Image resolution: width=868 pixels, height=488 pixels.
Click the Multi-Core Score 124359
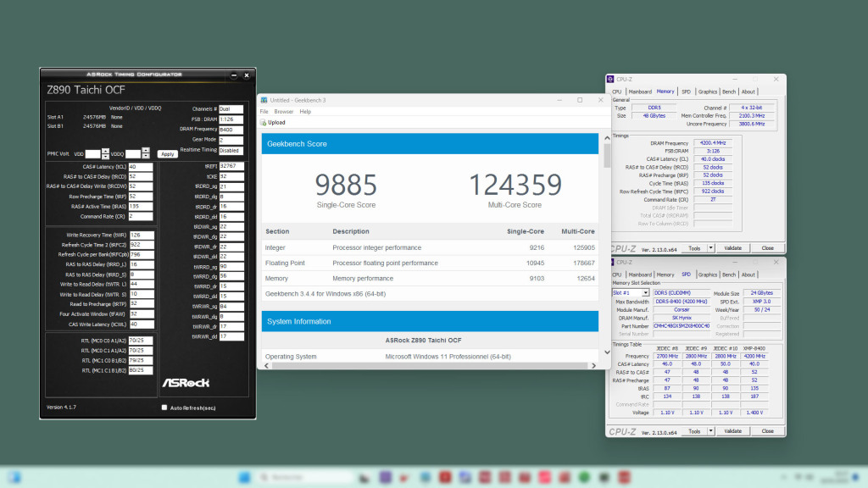515,185
